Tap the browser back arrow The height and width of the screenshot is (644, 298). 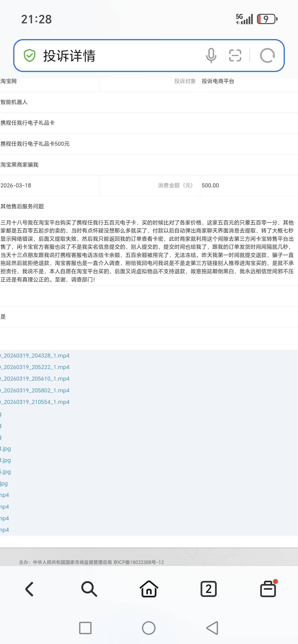click(x=29, y=589)
